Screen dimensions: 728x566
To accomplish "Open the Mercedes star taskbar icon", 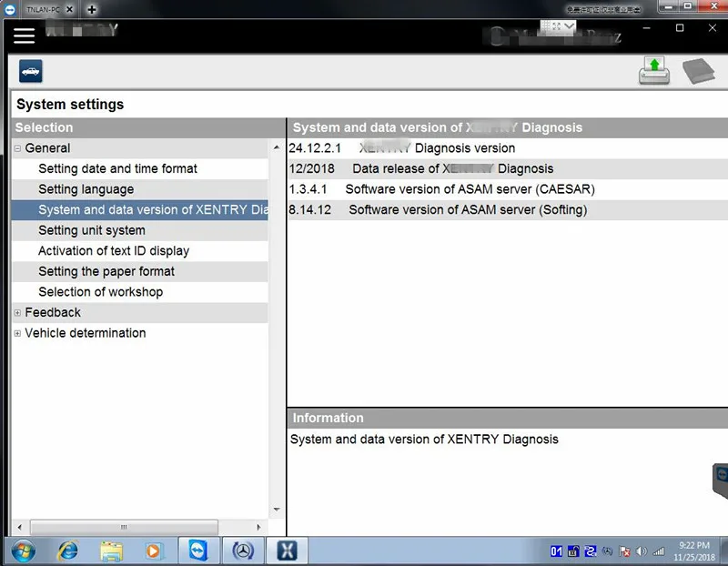I will pos(243,551).
